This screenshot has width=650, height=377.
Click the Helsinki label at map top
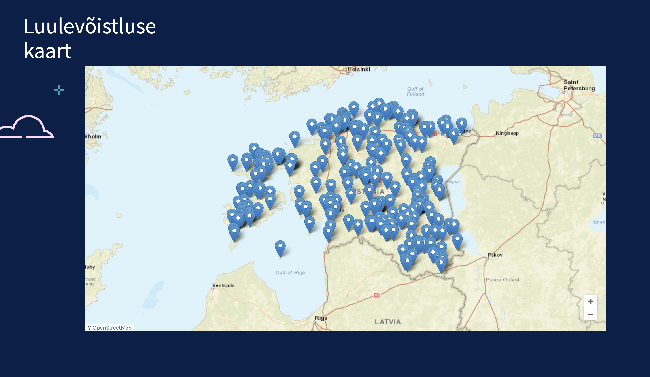[359, 69]
